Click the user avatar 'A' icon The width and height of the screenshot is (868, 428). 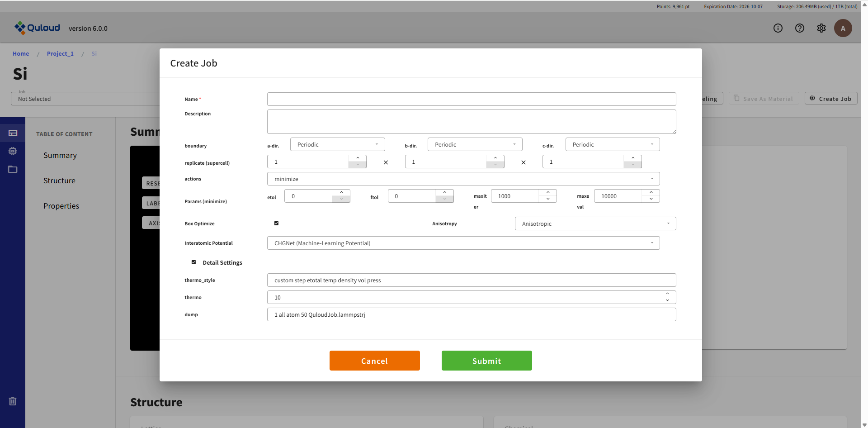click(843, 28)
